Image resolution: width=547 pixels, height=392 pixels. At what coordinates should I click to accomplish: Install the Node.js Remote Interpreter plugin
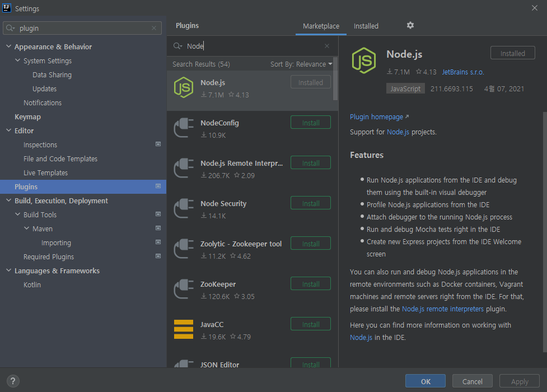311,163
